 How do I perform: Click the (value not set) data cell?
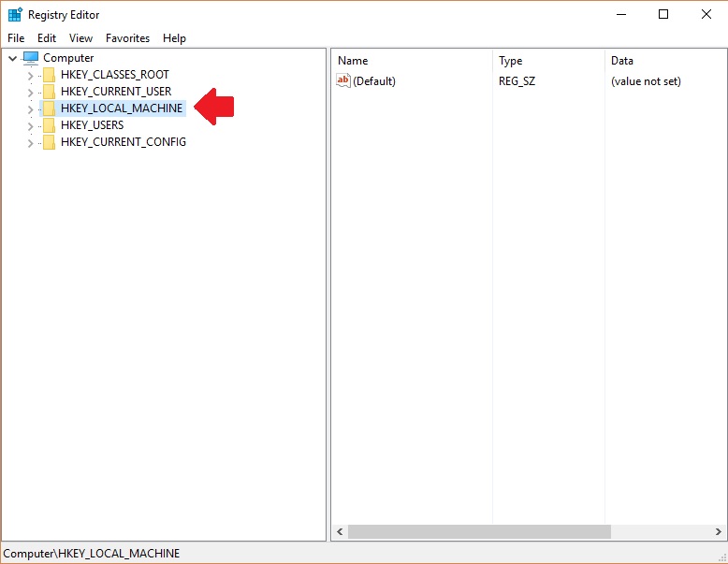tap(646, 81)
